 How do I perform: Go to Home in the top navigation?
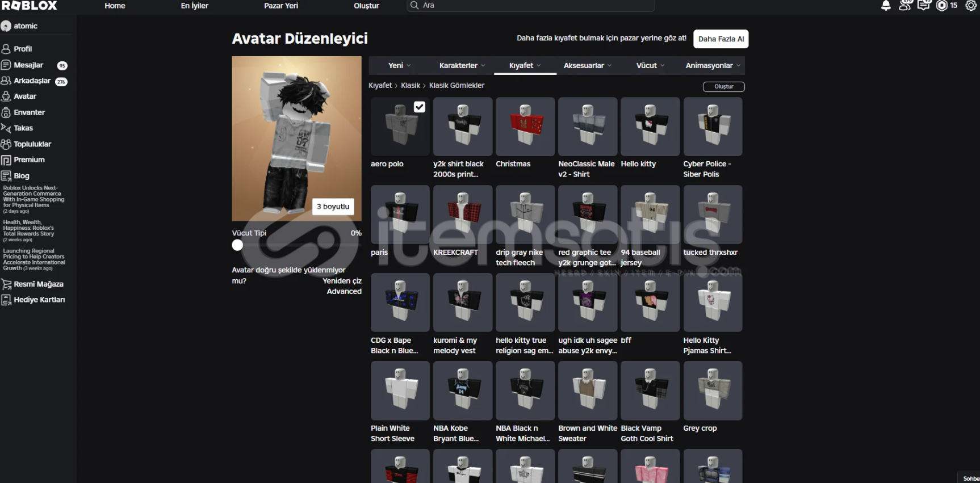(x=115, y=6)
